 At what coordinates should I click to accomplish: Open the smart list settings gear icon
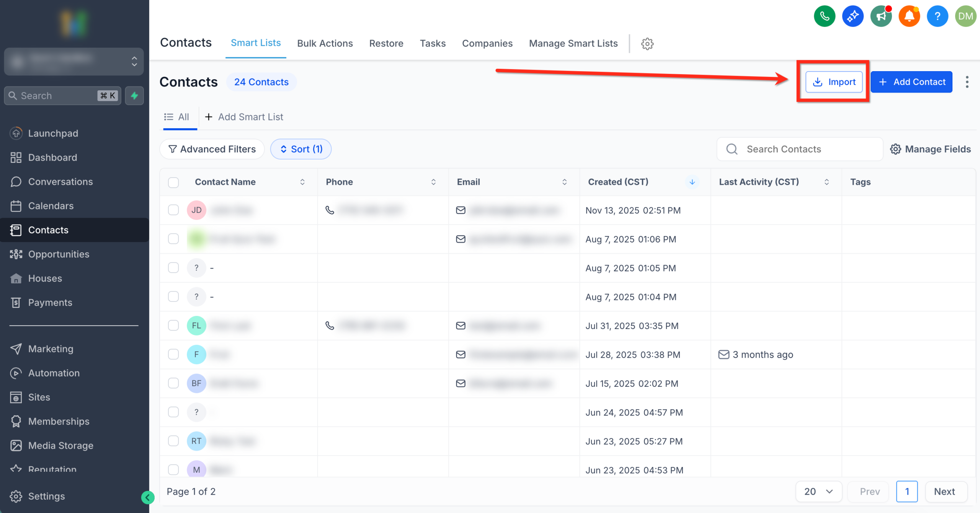[647, 44]
